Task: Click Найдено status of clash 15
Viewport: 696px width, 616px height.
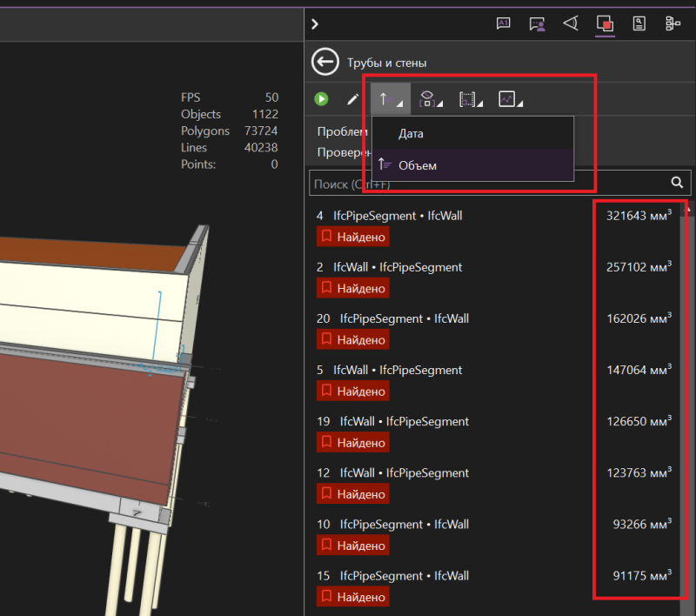Action: click(352, 597)
